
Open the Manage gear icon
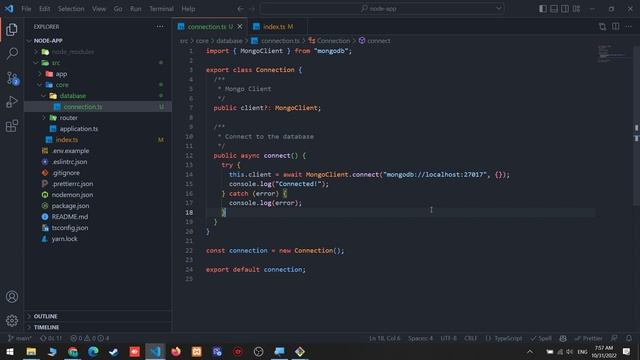click(12, 320)
